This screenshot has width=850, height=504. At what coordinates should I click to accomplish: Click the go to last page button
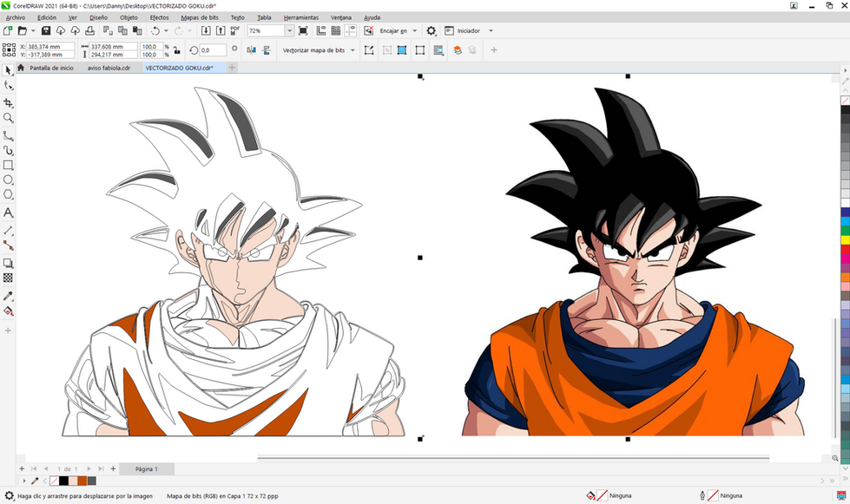pyautogui.click(x=102, y=468)
